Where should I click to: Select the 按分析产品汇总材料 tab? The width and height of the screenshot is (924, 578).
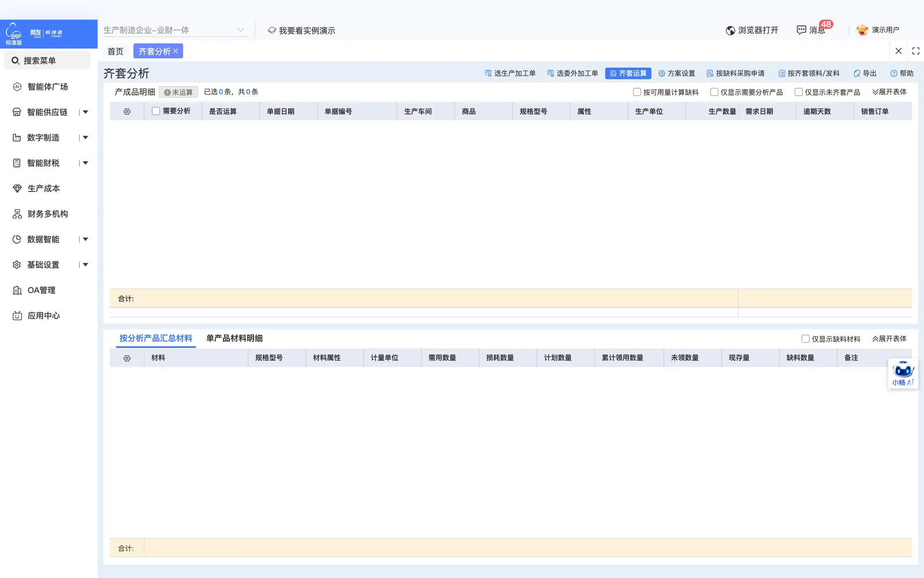(x=156, y=339)
